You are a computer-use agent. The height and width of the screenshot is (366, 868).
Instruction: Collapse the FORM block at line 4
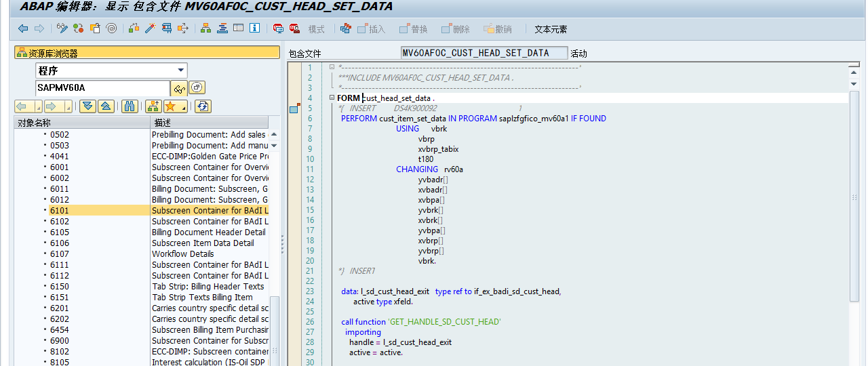pyautogui.click(x=332, y=98)
